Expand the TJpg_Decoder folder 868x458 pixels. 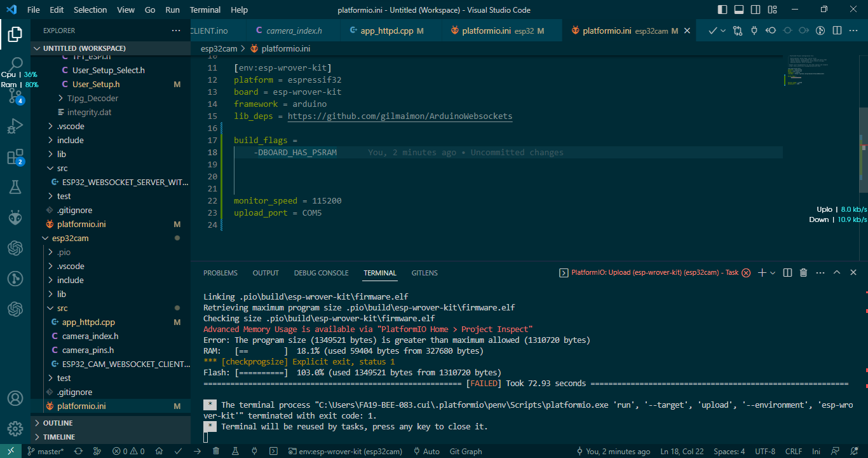coord(111,98)
